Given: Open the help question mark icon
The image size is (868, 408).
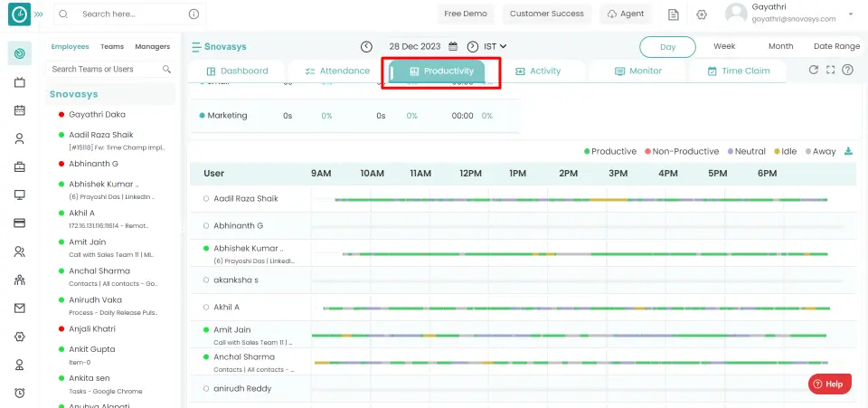Looking at the screenshot, I should [x=847, y=70].
